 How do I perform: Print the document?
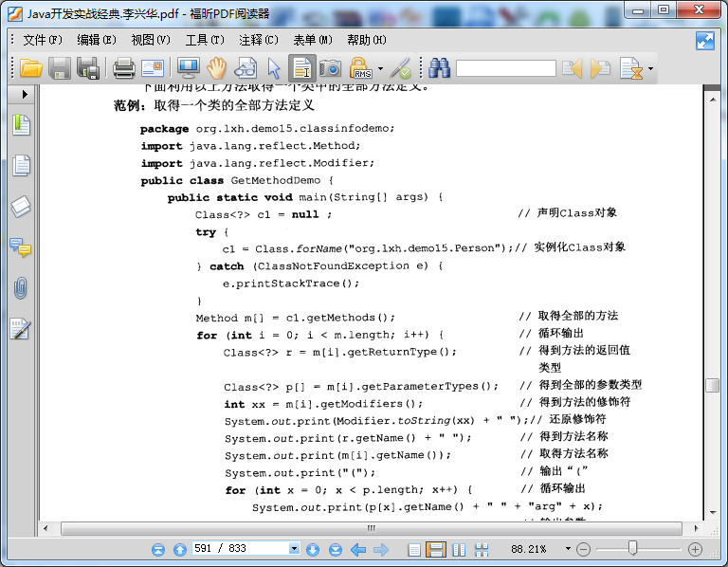pos(124,68)
